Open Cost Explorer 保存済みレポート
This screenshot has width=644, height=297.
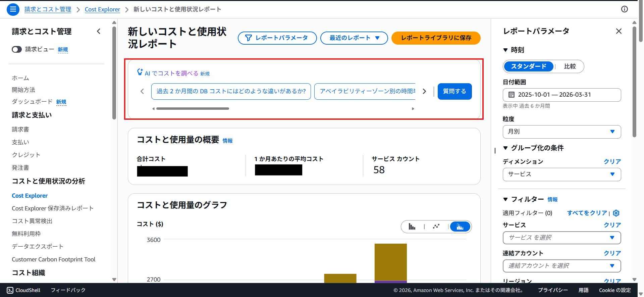(53, 208)
